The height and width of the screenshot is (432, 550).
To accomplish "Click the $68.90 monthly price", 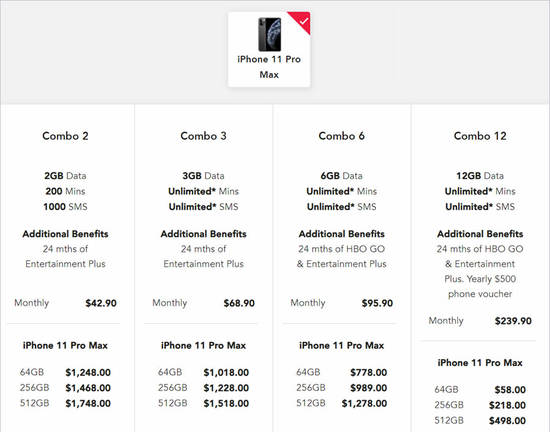I will click(x=239, y=303).
